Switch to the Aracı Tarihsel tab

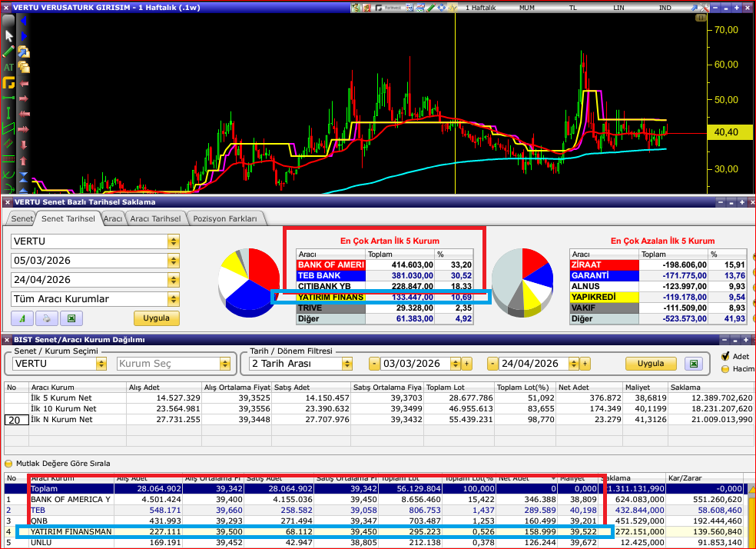pos(155,218)
